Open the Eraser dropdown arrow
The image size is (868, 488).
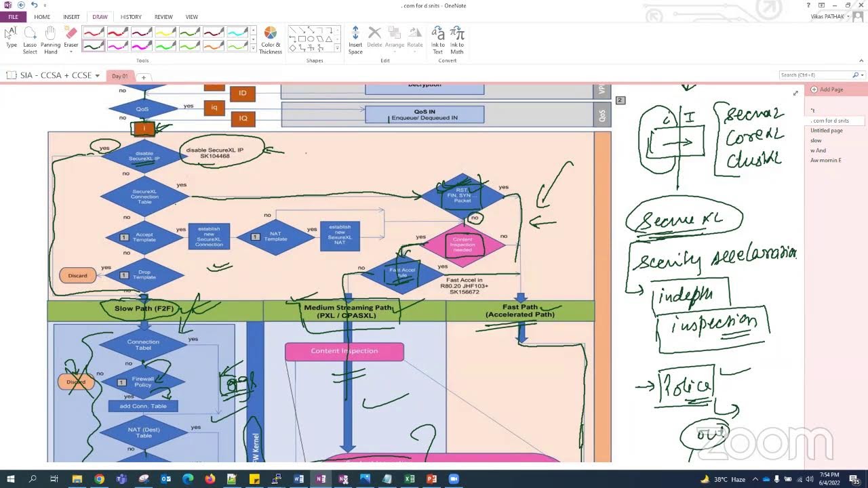click(71, 52)
